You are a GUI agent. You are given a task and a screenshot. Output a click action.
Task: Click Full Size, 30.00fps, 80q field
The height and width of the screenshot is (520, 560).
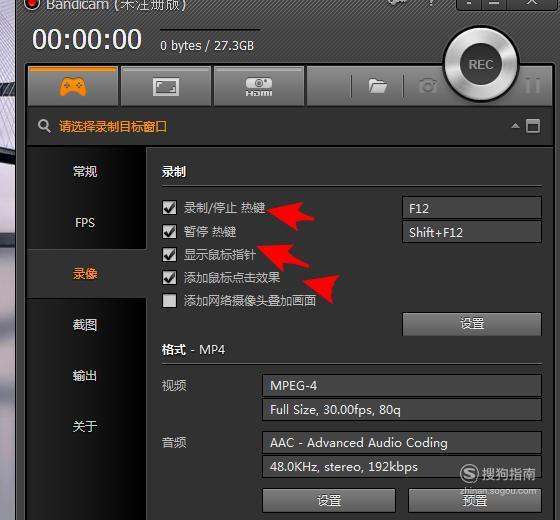tap(402, 410)
